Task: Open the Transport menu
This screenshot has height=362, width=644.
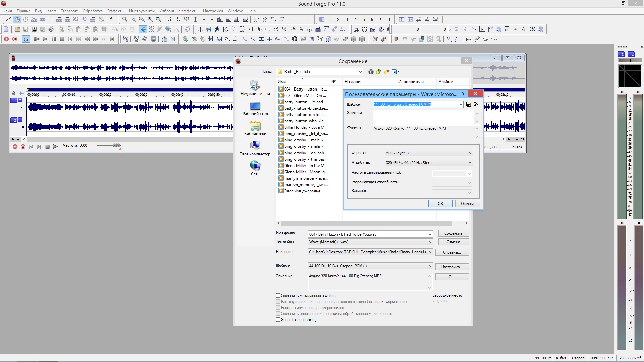Action: click(69, 11)
